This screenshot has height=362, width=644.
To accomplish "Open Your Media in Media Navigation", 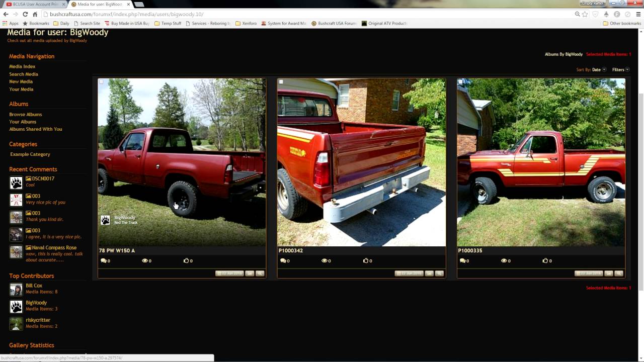I will click(21, 89).
